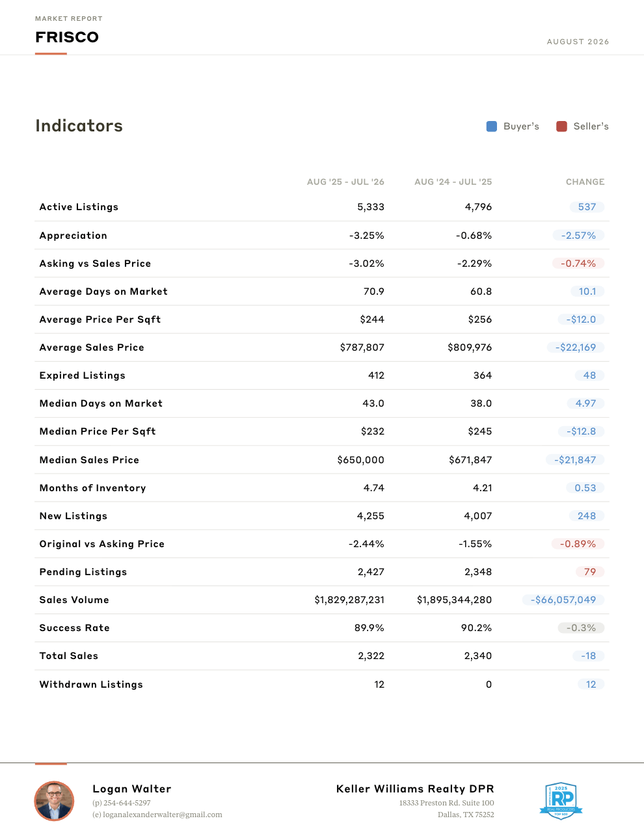This screenshot has width=644, height=838.
Task: Click the Real Producers RP badge logo
Action: click(561, 800)
